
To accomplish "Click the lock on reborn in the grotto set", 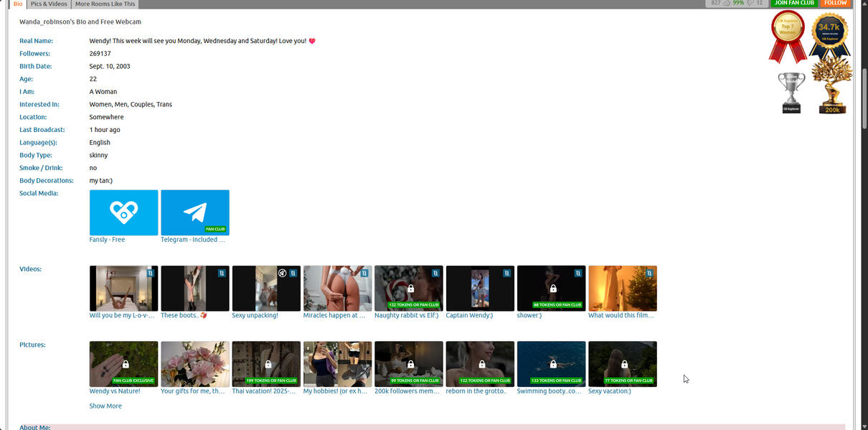I will 482,364.
